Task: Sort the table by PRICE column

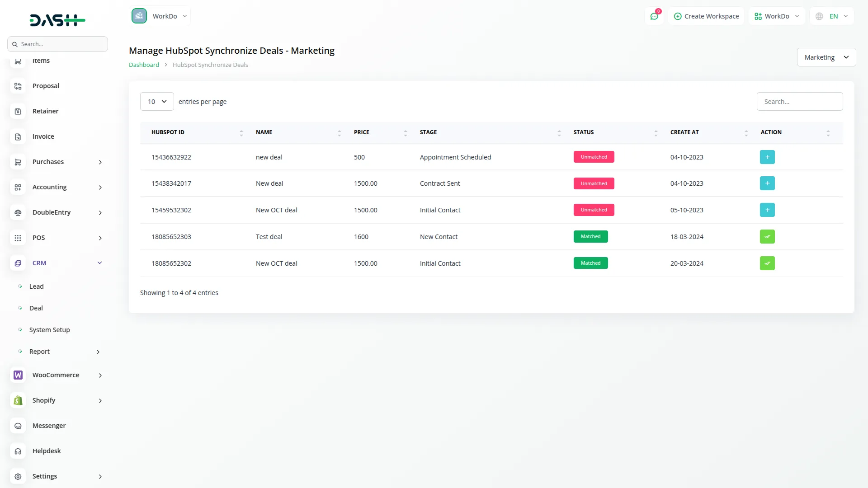Action: [x=406, y=132]
